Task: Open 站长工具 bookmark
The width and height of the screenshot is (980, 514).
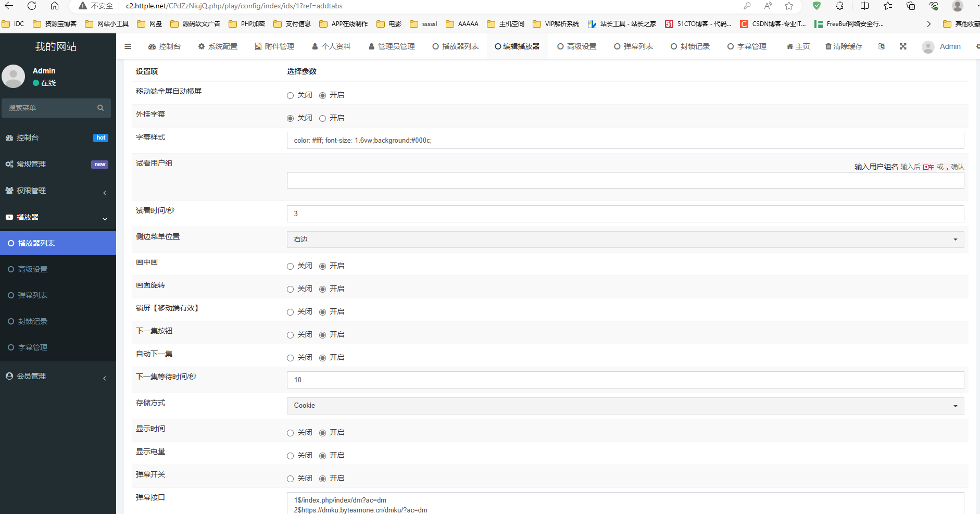Action: pyautogui.click(x=622, y=24)
